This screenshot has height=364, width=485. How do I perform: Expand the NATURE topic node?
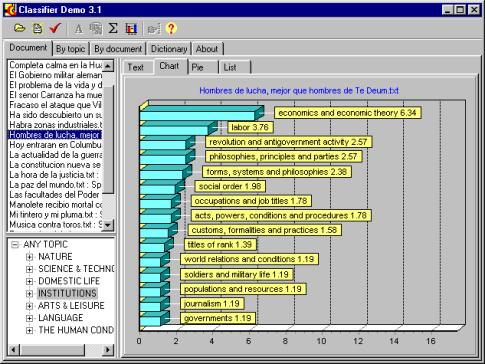tap(30, 257)
